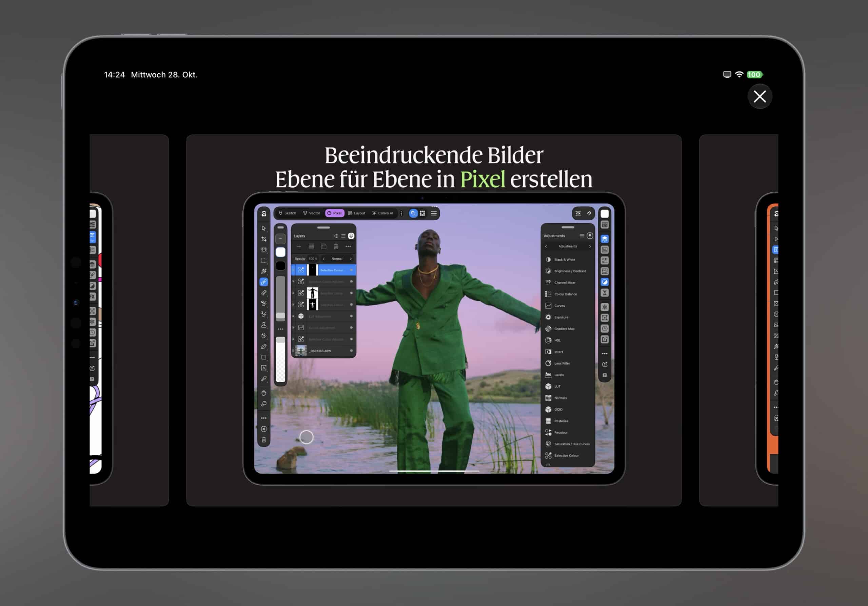
Task: Select the _DSC1368.ARW layer thumbnail
Action: point(301,351)
